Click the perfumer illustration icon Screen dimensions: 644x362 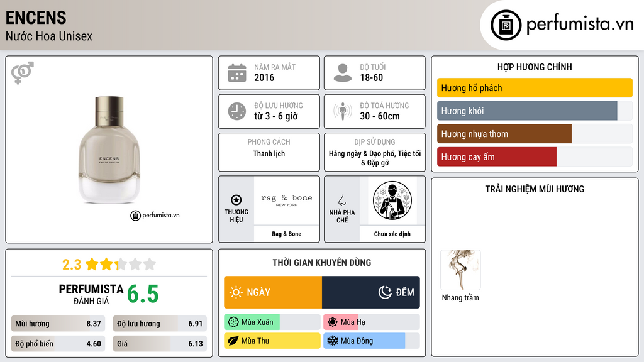click(392, 200)
